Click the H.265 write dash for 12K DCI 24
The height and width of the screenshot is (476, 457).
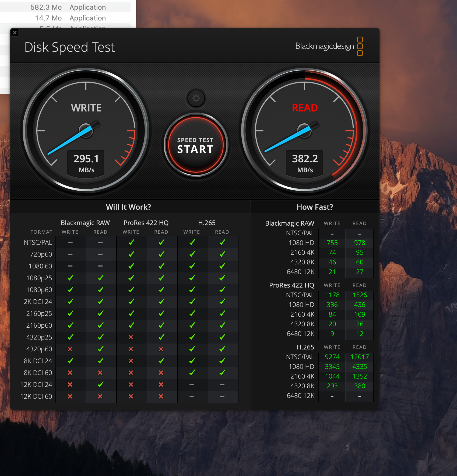coord(192,384)
